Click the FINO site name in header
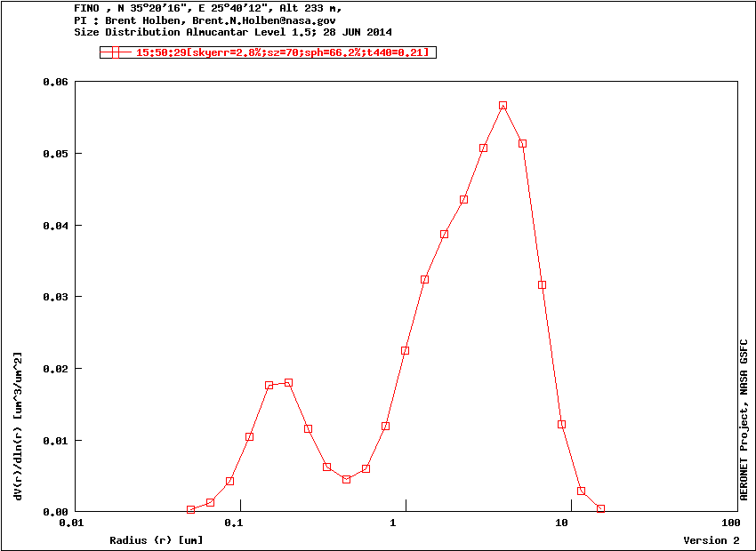The height and width of the screenshot is (551, 756). point(86,8)
